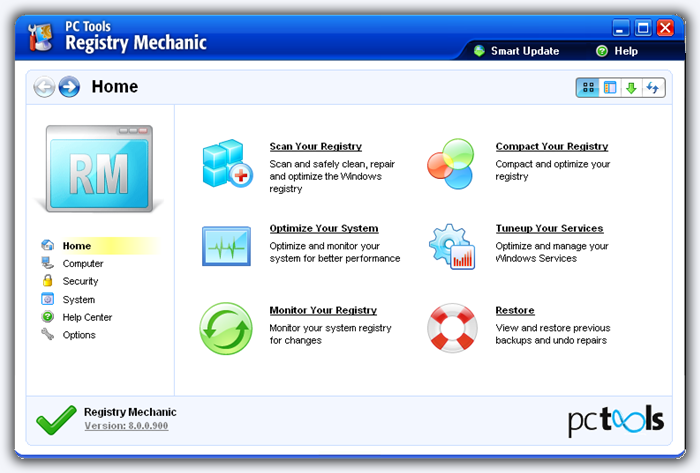700x473 pixels.
Task: Click the Home page heading text
Action: pos(115,87)
